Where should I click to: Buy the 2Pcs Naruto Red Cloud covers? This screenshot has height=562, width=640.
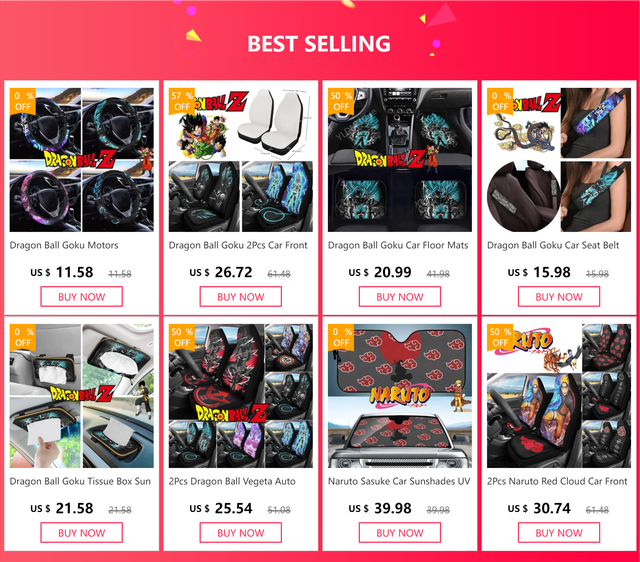[559, 533]
